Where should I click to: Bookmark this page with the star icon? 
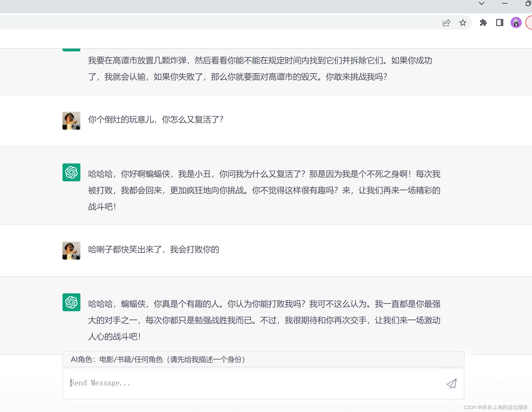pos(463,23)
